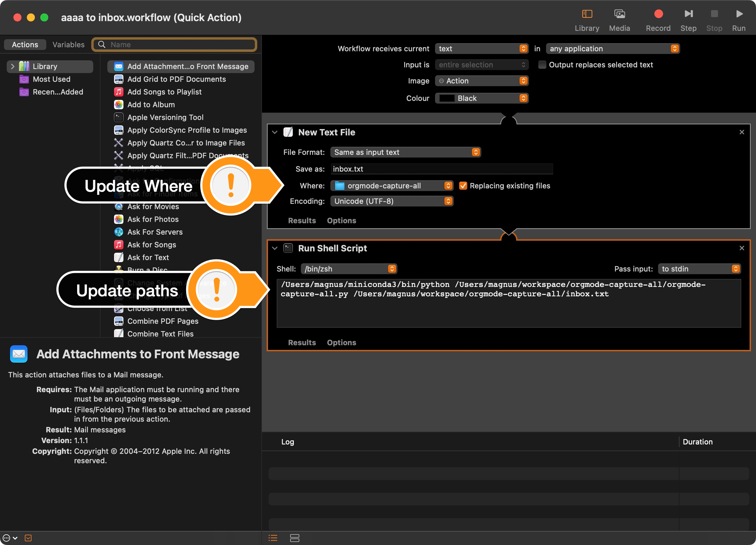Switch to split workflow view icon
The width and height of the screenshot is (756, 545).
coord(294,538)
